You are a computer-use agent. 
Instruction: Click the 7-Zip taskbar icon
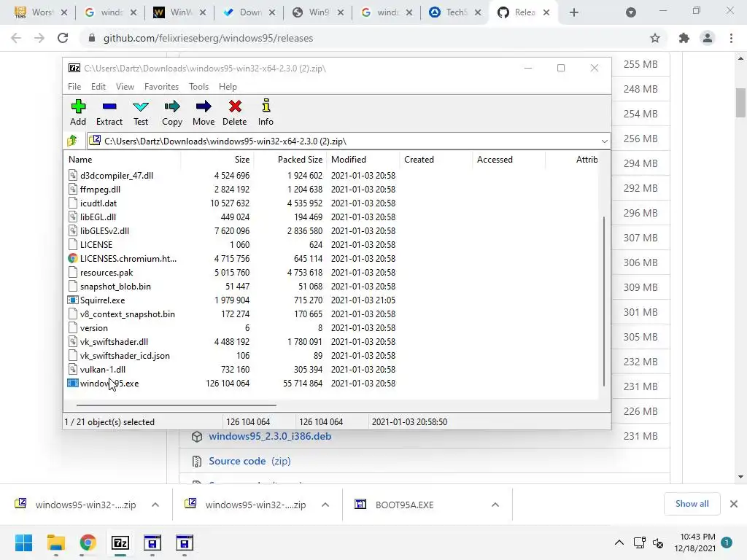tap(120, 542)
